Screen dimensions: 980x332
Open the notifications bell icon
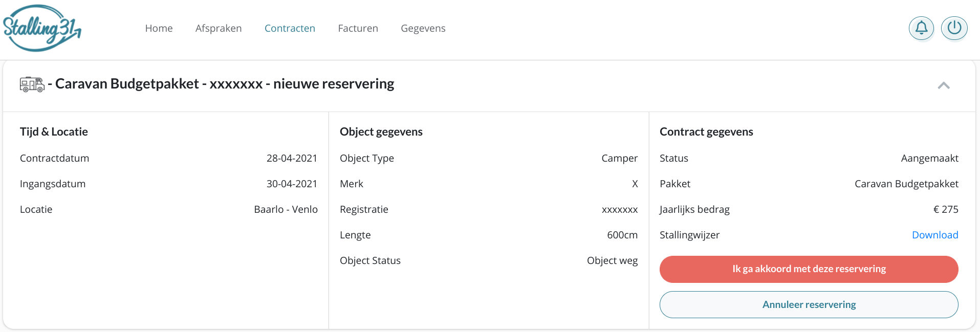coord(921,28)
